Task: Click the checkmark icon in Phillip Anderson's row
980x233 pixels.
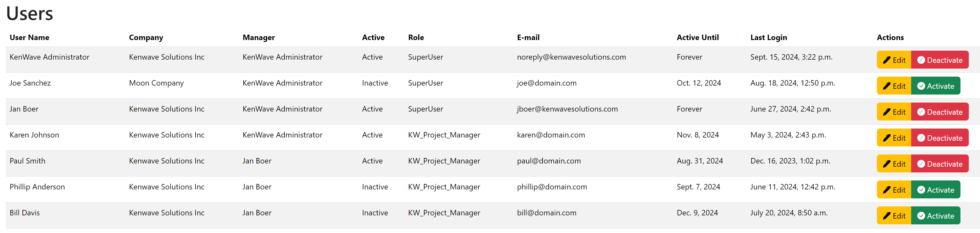Action: pos(921,190)
